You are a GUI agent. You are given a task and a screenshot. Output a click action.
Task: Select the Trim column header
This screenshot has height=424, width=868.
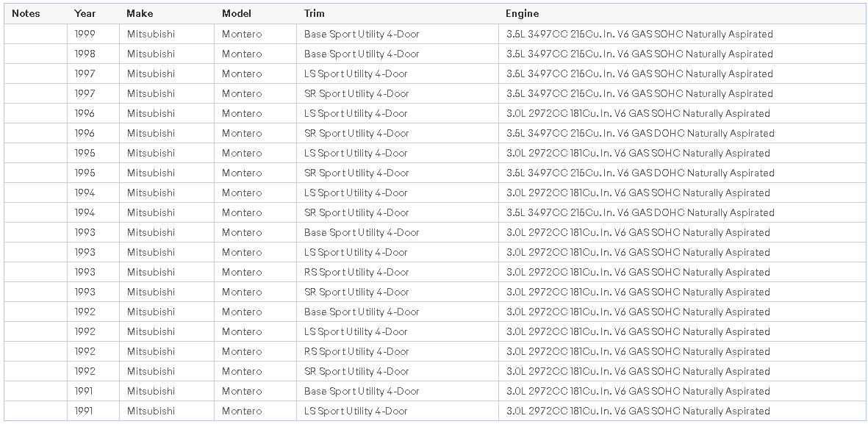[x=315, y=13]
